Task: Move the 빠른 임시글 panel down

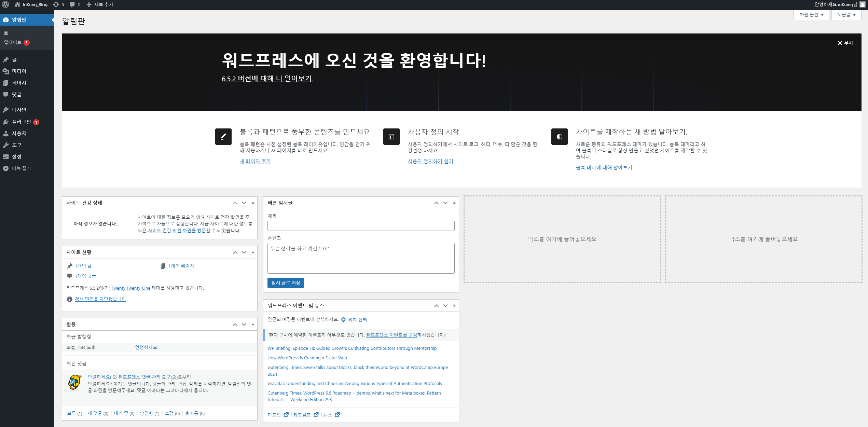Action: (445, 203)
